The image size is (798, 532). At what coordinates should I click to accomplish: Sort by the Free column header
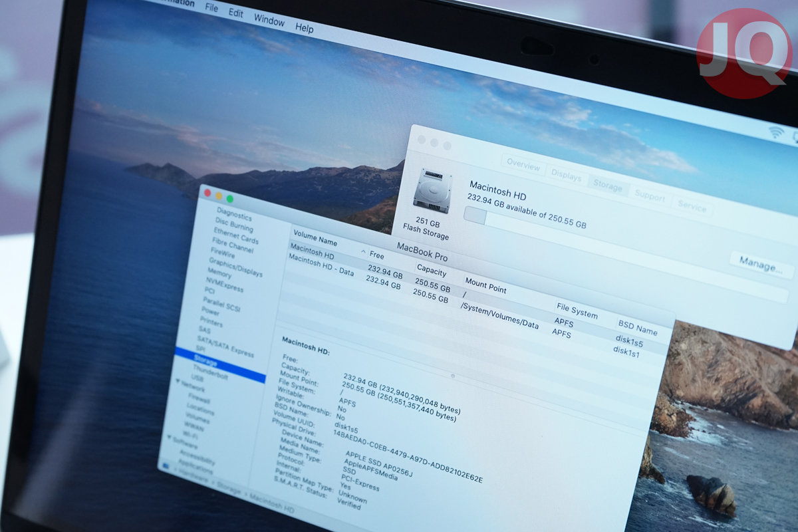377,255
